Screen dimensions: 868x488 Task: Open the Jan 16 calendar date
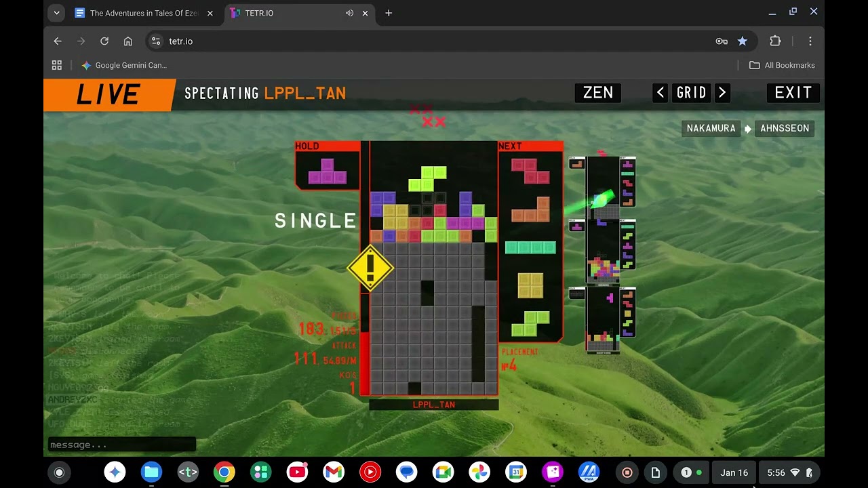(734, 472)
